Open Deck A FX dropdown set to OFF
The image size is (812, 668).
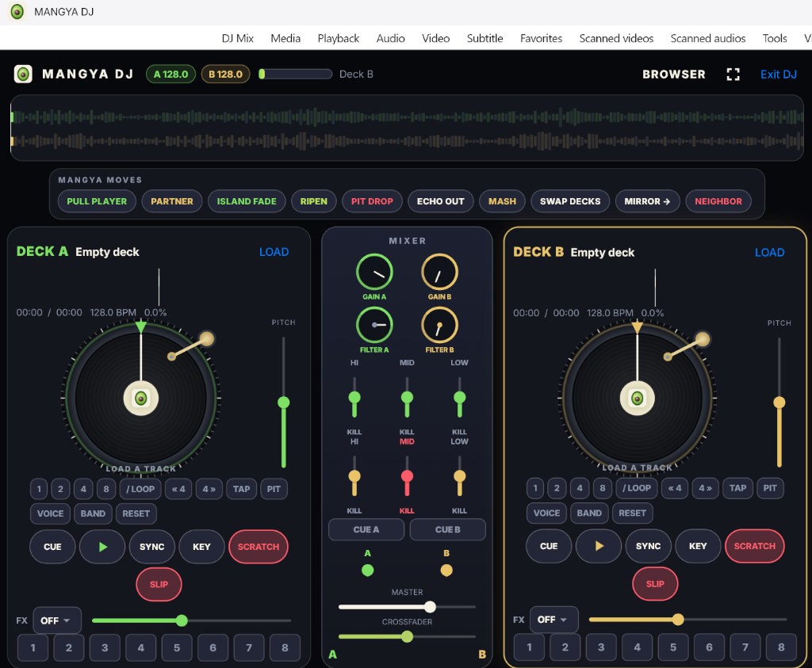(57, 620)
